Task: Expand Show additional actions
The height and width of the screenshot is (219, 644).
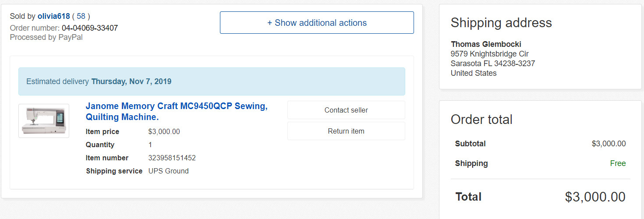Action: click(x=317, y=23)
